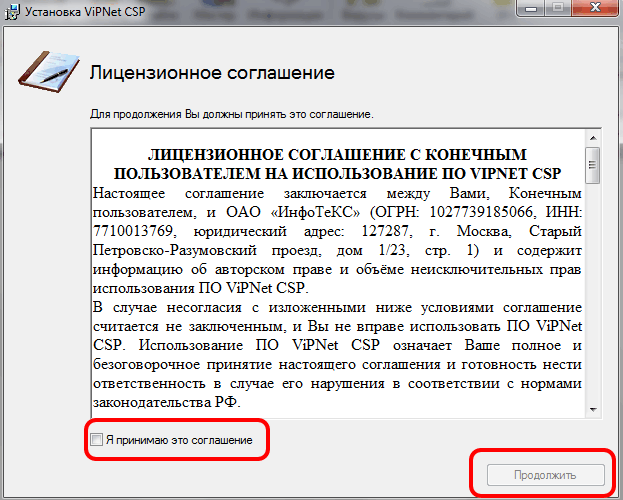623x500 pixels.
Task: Click the bold license title "ЛИЦЕНЗИОННОЕ СОГЛАШЕНИЕ С КОНЕЧНЫМ"
Action: pos(337,155)
